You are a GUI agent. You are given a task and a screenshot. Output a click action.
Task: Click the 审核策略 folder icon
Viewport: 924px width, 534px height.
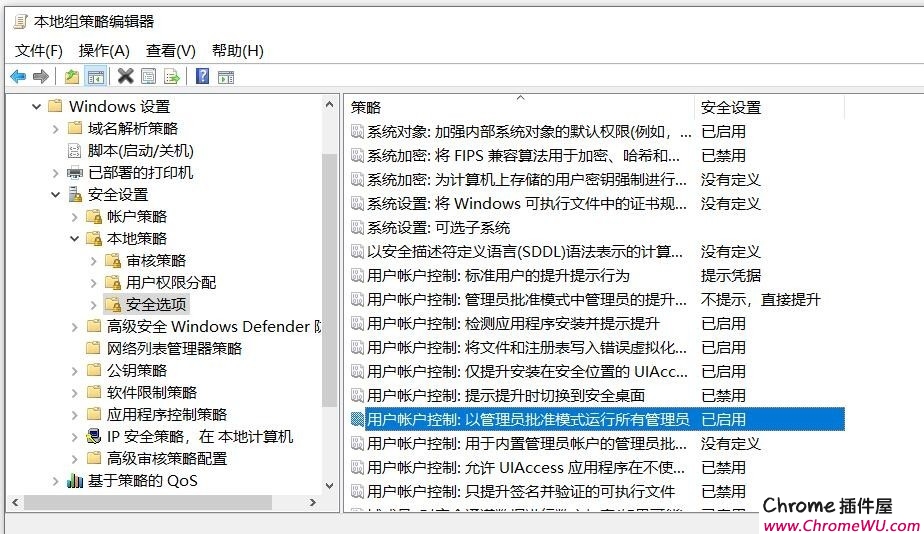coord(113,261)
